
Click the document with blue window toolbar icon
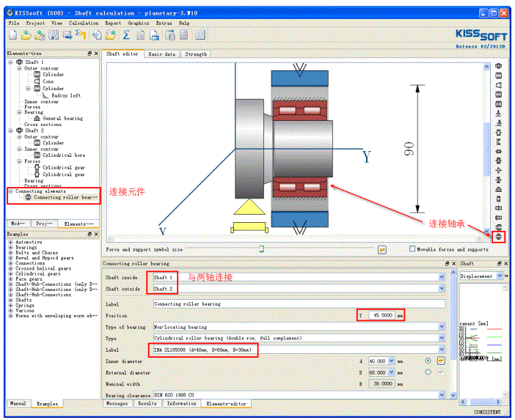[154, 34]
